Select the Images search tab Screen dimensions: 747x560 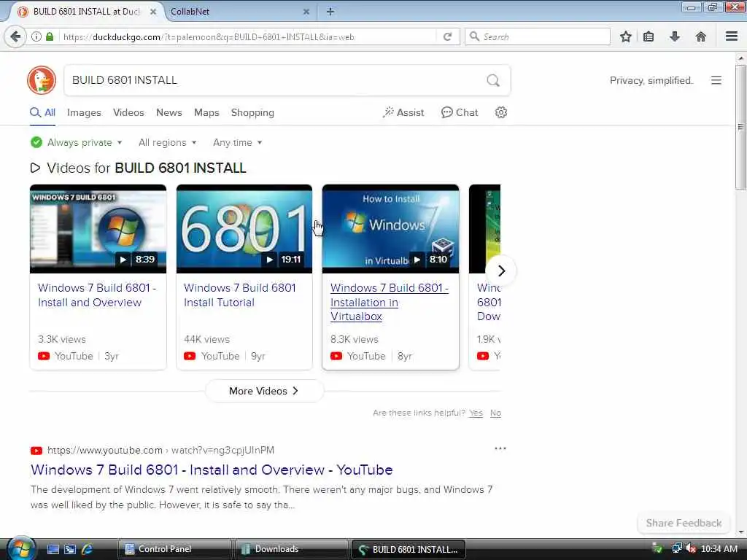coord(84,112)
